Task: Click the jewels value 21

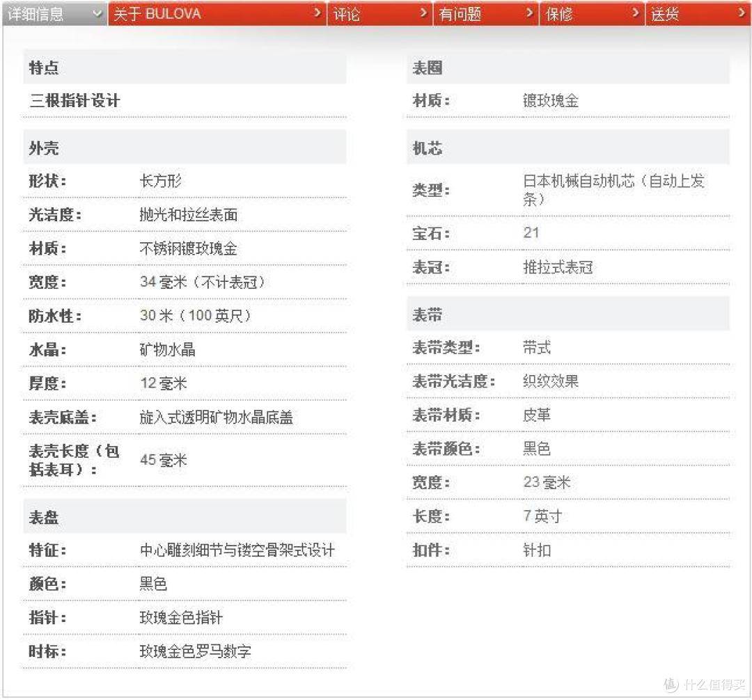Action: [531, 233]
